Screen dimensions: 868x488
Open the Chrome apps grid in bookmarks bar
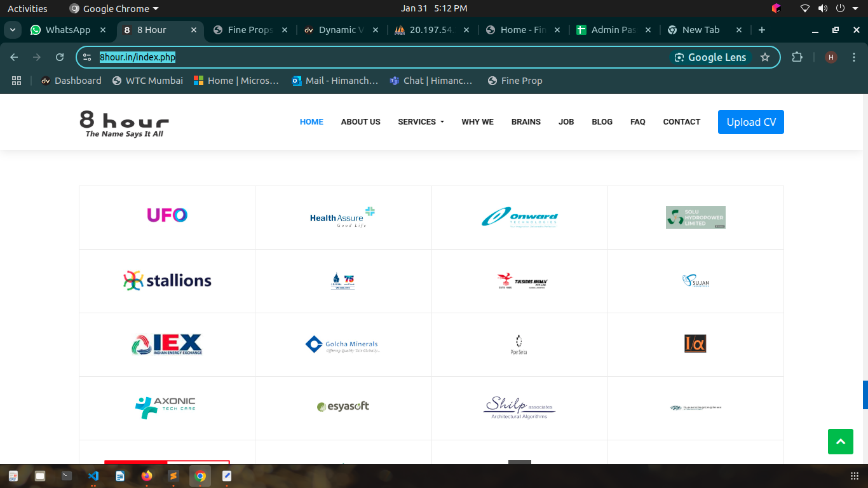tap(17, 81)
